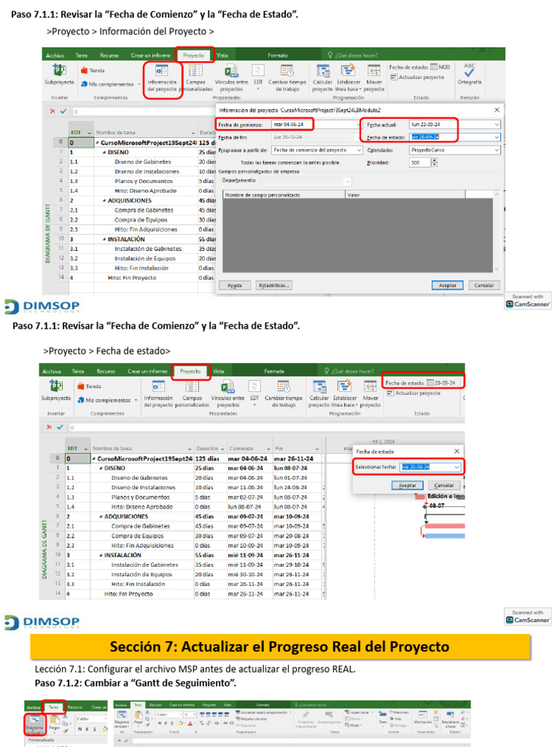The height and width of the screenshot is (747, 560).
Task: Switch to Vista tab in second screenshot
Action: (x=219, y=371)
